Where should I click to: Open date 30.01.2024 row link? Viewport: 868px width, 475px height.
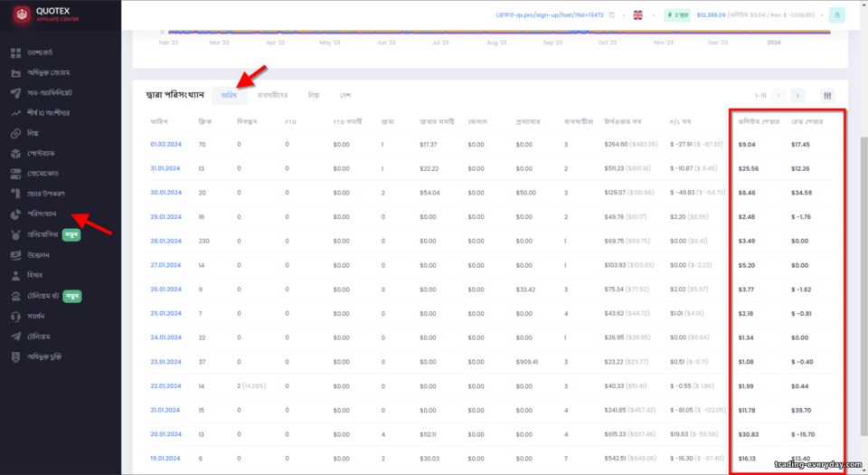[165, 193]
